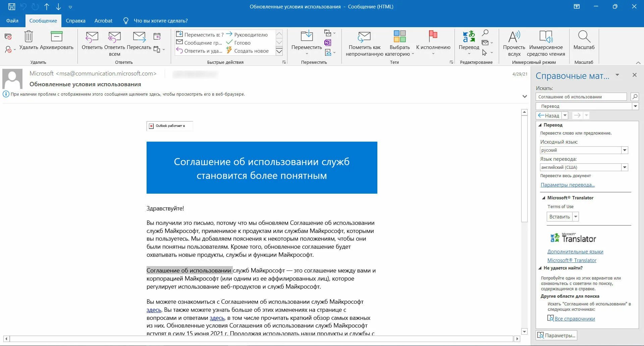The width and height of the screenshot is (644, 346).
Task: Open the Rules dropdown icon
Action: [x=330, y=33]
